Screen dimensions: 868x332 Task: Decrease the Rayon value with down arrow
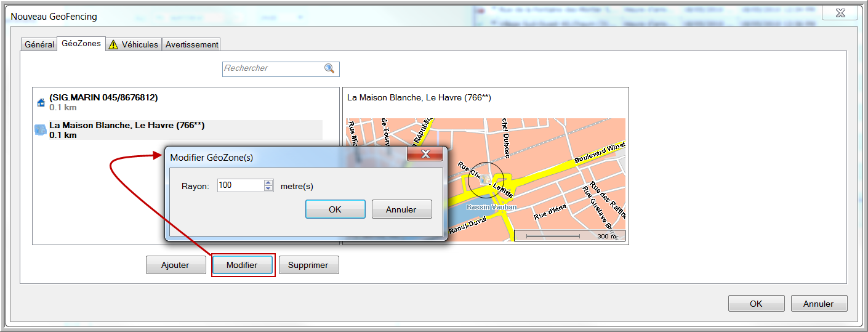[268, 188]
